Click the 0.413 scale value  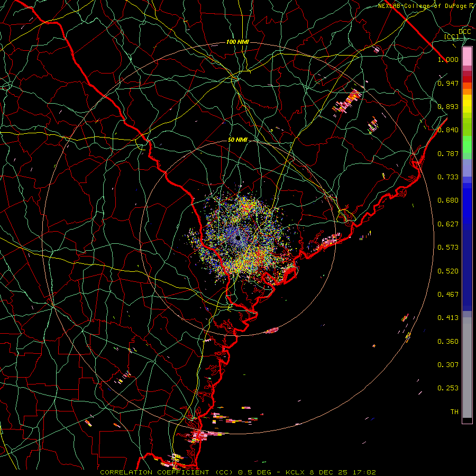pyautogui.click(x=448, y=318)
